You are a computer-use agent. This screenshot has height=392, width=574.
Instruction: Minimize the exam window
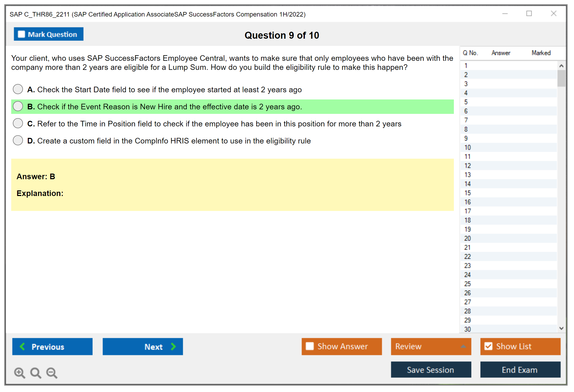505,14
